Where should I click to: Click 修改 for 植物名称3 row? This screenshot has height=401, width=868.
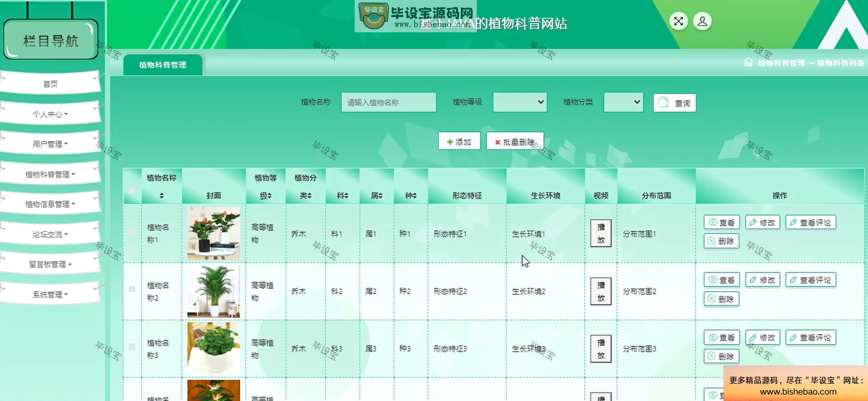point(763,338)
